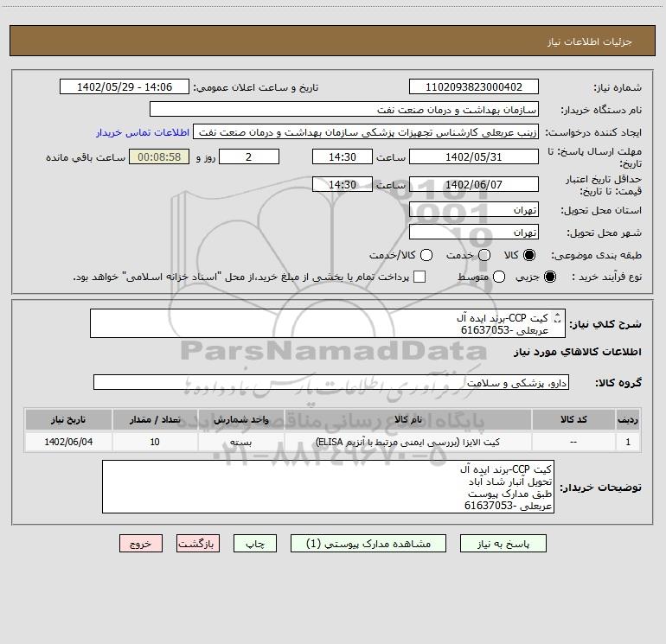Viewport: 666px width, 644px height.
Task: Open مشاهده مدارک پیوستی (1) button
Action: pyautogui.click(x=368, y=544)
